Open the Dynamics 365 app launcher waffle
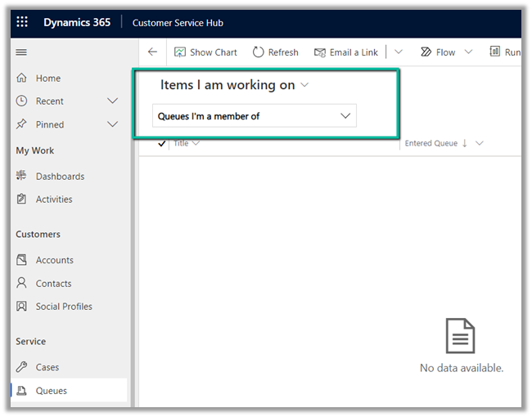532x417 pixels. tap(22, 23)
